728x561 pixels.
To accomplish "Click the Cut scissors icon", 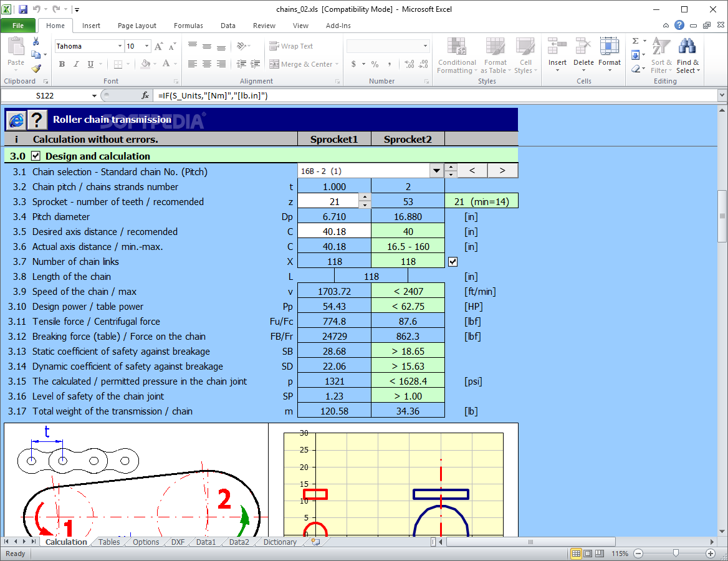I will tap(36, 42).
